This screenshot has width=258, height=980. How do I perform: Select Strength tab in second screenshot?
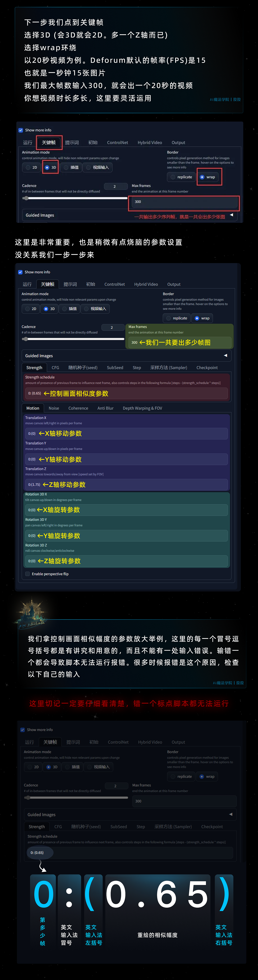[x=34, y=367]
